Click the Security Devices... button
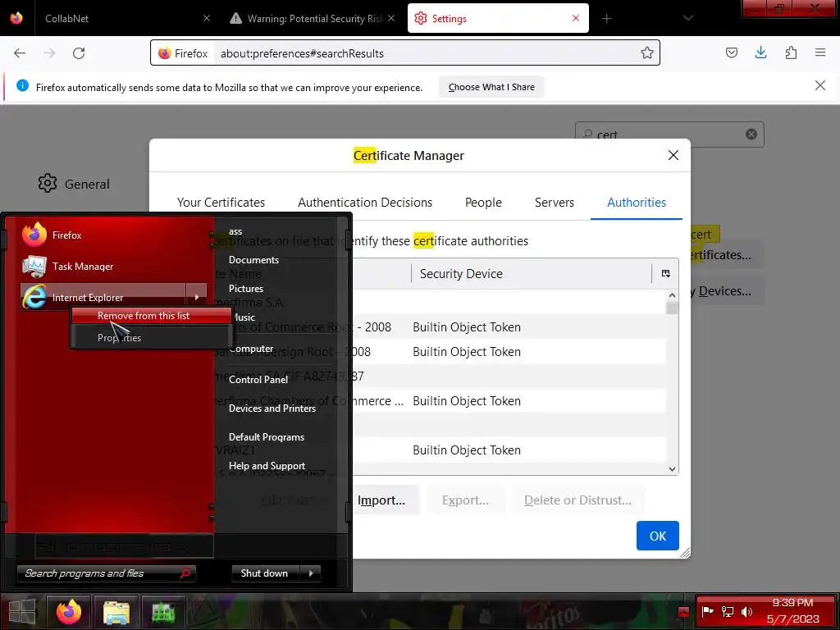This screenshot has height=630, width=840. coord(726,291)
